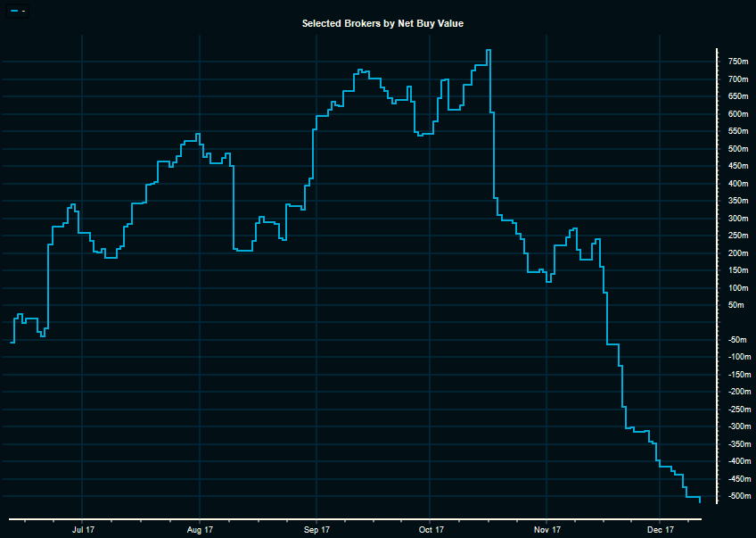Select the '-250m' y-axis value
The width and height of the screenshot is (756, 538).
tap(736, 410)
